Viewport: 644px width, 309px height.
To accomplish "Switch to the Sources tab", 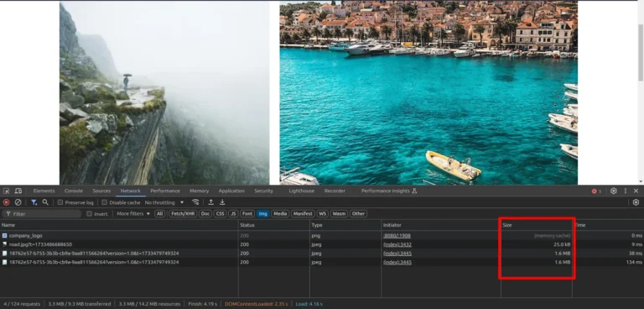I will (x=101, y=191).
